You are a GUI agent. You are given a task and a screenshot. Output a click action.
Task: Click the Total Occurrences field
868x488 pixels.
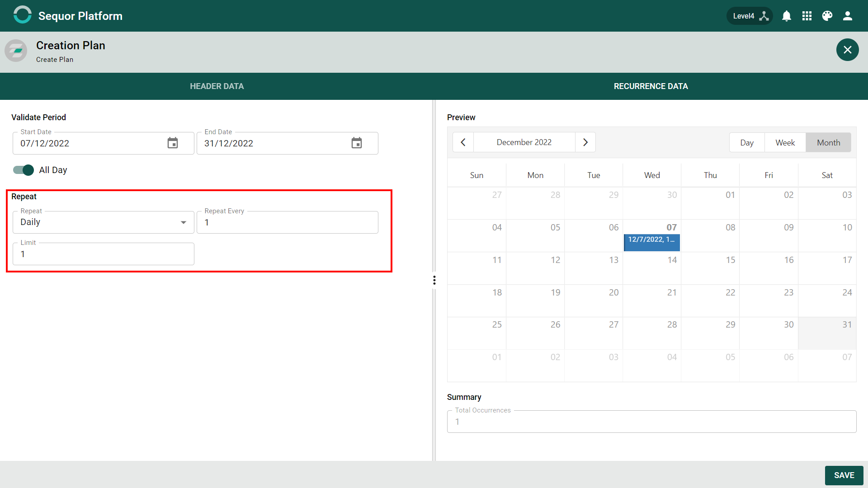tap(651, 422)
